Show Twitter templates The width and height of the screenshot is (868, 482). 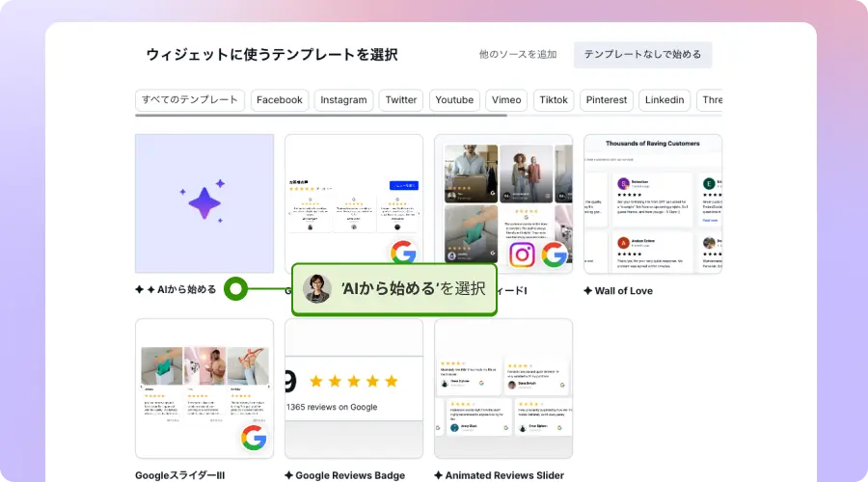(401, 100)
